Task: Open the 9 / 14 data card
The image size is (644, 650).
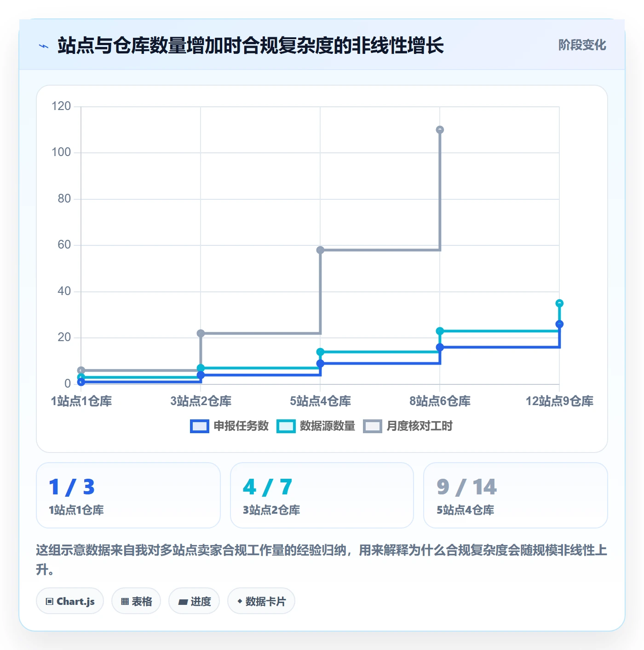Action: coord(516,495)
